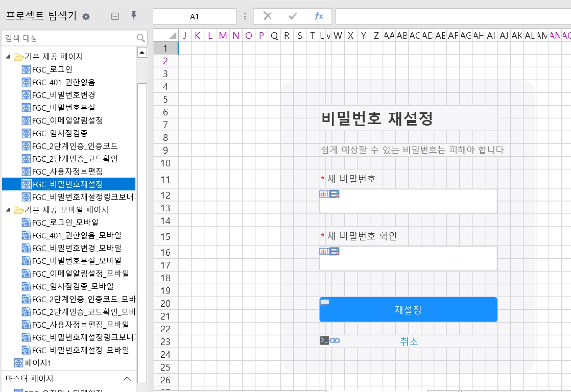Viewport: 571px width, 392px height.
Task: Select FGC_비밀번호변경 in the tree
Action: (x=63, y=95)
